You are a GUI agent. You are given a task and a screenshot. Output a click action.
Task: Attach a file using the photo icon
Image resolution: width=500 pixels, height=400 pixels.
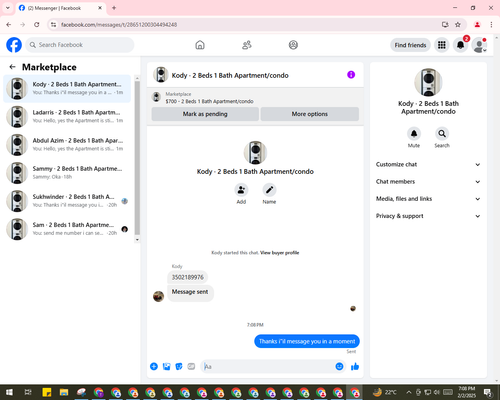pyautogui.click(x=166, y=367)
